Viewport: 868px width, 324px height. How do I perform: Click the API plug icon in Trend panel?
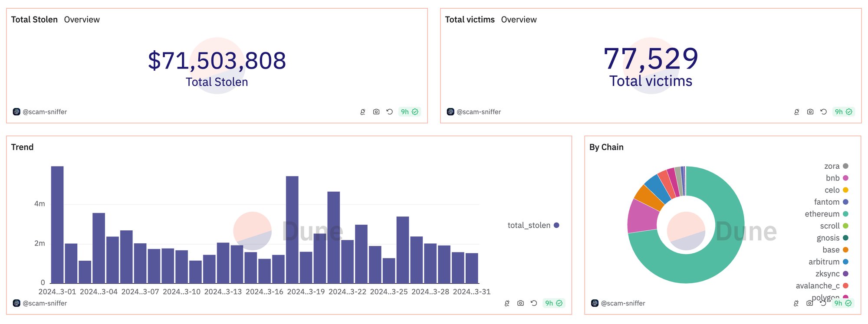point(507,303)
